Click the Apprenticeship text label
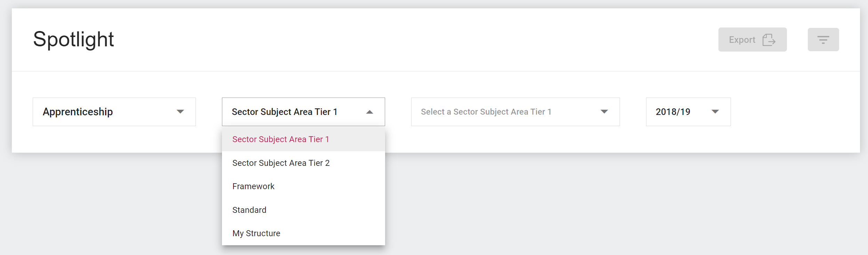The width and height of the screenshot is (868, 255). tap(78, 112)
